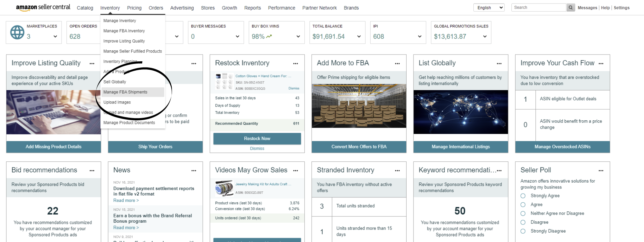Expand the Total Balance dropdown
Screen dimensions: 644x242
[x=359, y=36]
